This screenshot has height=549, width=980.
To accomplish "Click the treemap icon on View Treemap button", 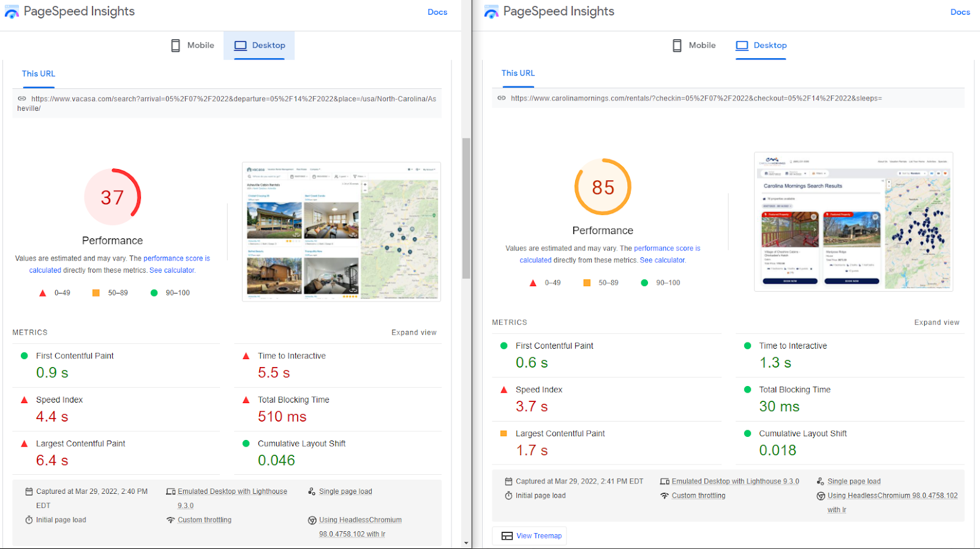I will coord(507,536).
